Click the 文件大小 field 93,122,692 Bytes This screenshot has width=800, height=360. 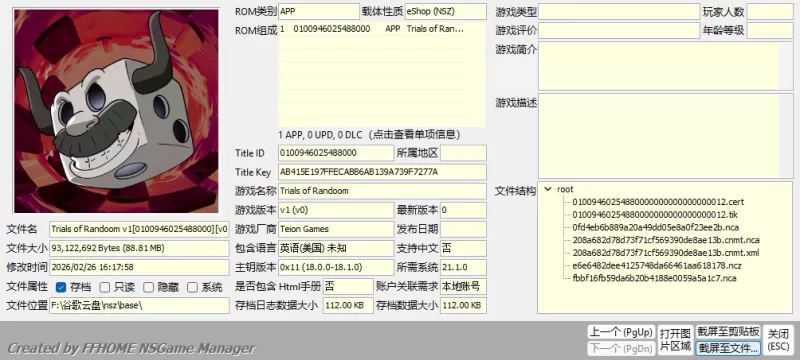[139, 248]
